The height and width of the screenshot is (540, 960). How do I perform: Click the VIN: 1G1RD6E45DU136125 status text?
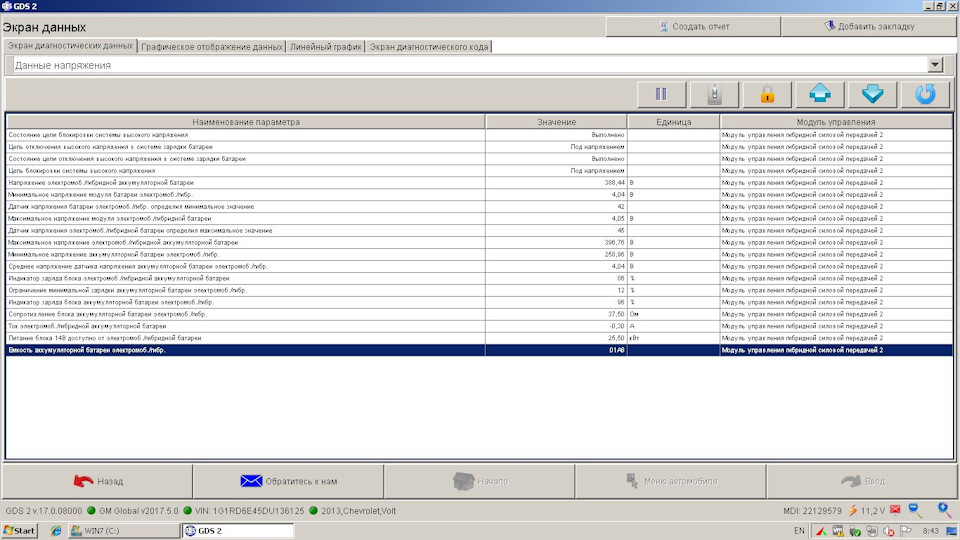point(249,511)
